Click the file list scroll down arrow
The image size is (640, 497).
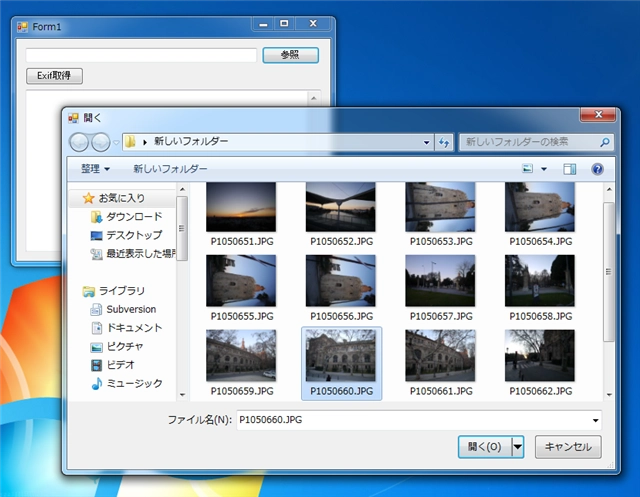point(609,395)
